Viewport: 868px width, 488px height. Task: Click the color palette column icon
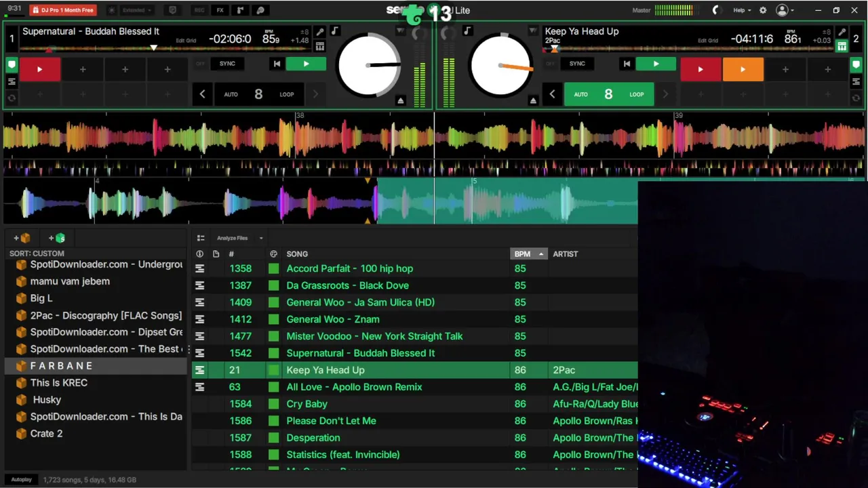pyautogui.click(x=273, y=254)
